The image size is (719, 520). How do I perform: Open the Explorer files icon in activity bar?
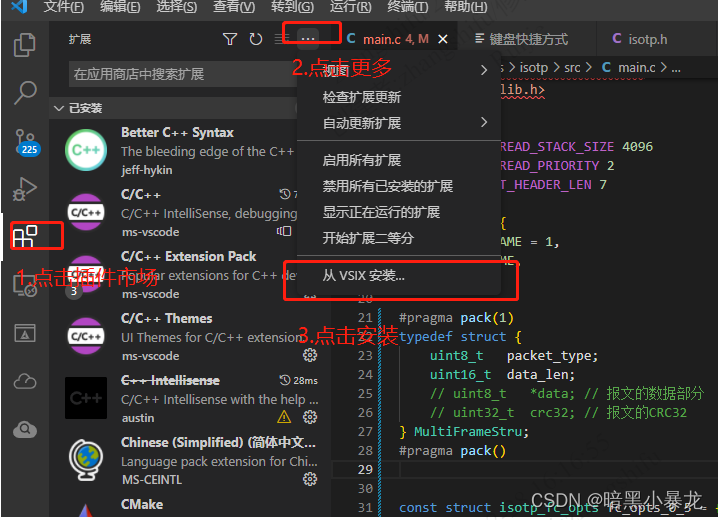click(x=25, y=45)
